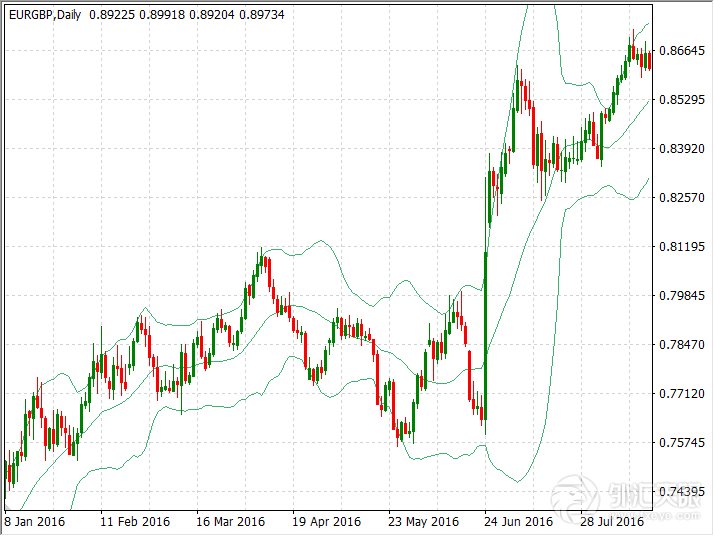Click the 0.74395 price level label

point(685,492)
